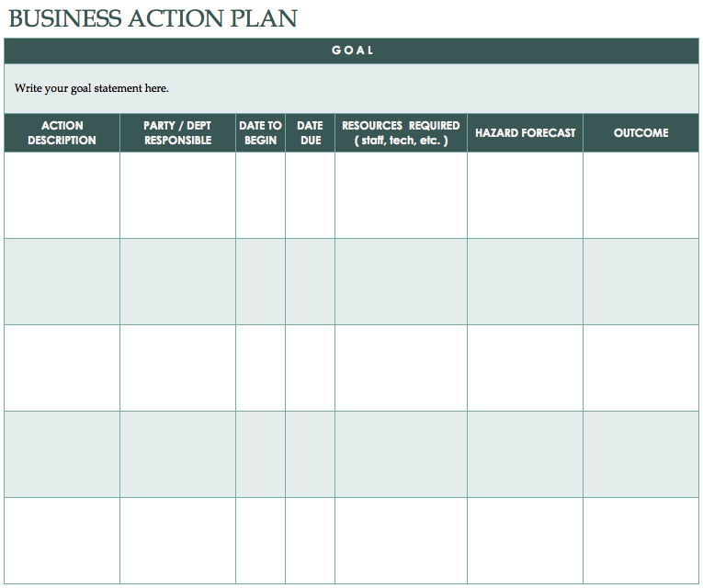Select first row Date Due cell
The width and height of the screenshot is (703, 588).
tap(310, 195)
